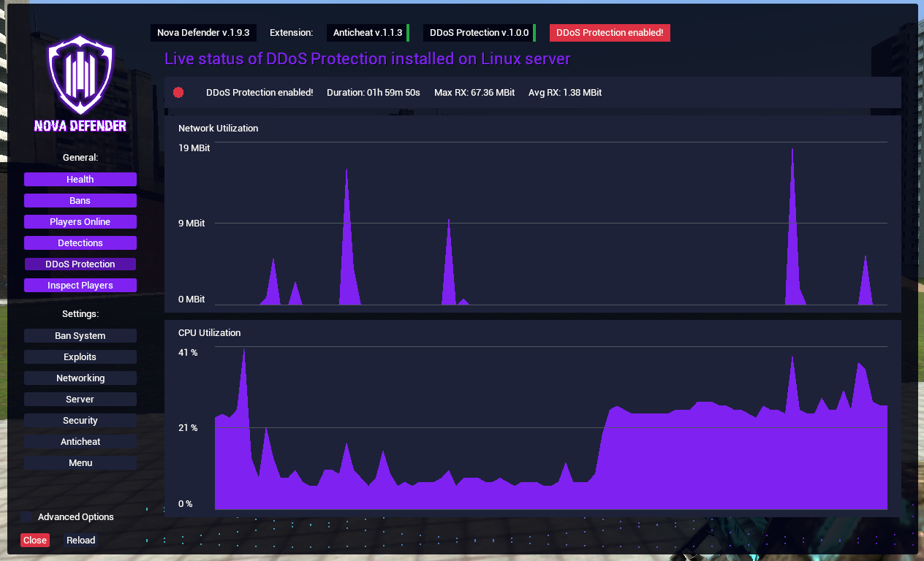Select the DDoS Protection menu entry
The width and height of the screenshot is (924, 561).
click(x=80, y=264)
